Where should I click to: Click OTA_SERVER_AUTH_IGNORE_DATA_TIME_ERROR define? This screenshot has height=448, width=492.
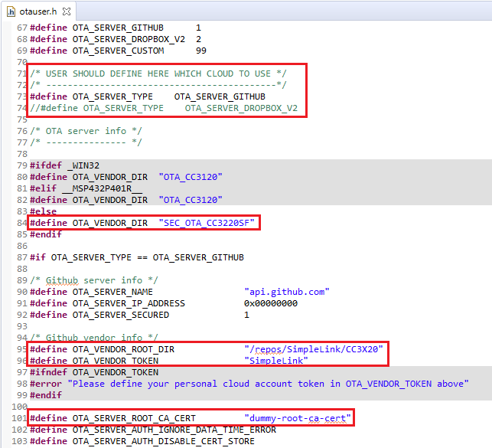pos(174,430)
